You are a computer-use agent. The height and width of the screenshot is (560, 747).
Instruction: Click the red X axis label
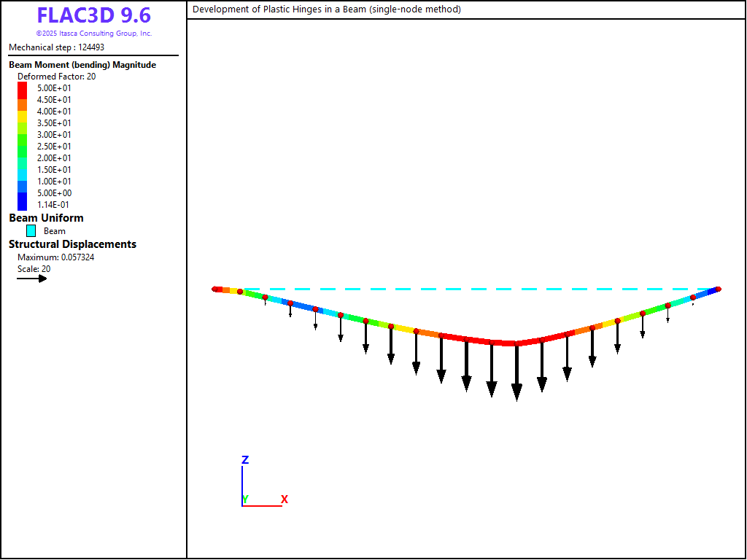click(x=285, y=499)
